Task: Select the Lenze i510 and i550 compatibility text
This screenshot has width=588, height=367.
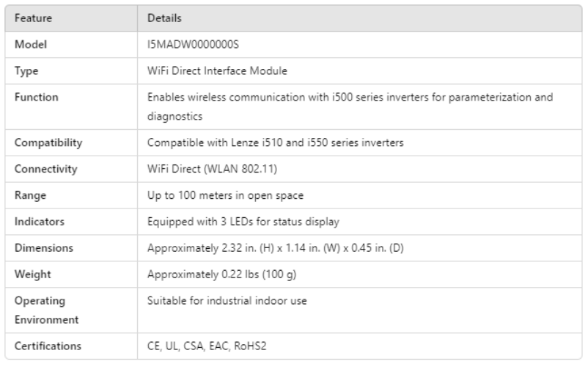Action: click(x=275, y=142)
